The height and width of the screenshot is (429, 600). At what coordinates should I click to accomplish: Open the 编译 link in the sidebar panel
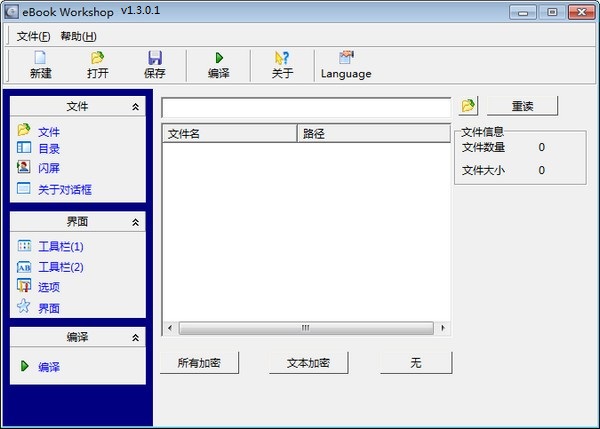pos(49,367)
